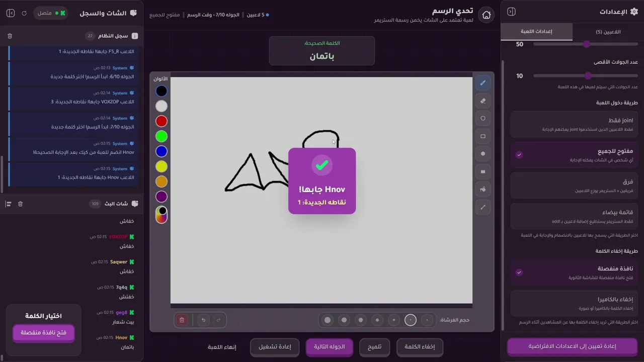Click the 'تلميح' hint button
This screenshot has height=362, width=644.
[374, 347]
